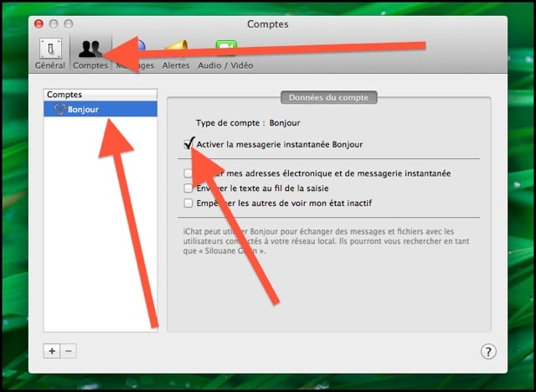Viewport: 536px width, 392px height.
Task: Open the Alertes megaphone pane
Action: 176,54
